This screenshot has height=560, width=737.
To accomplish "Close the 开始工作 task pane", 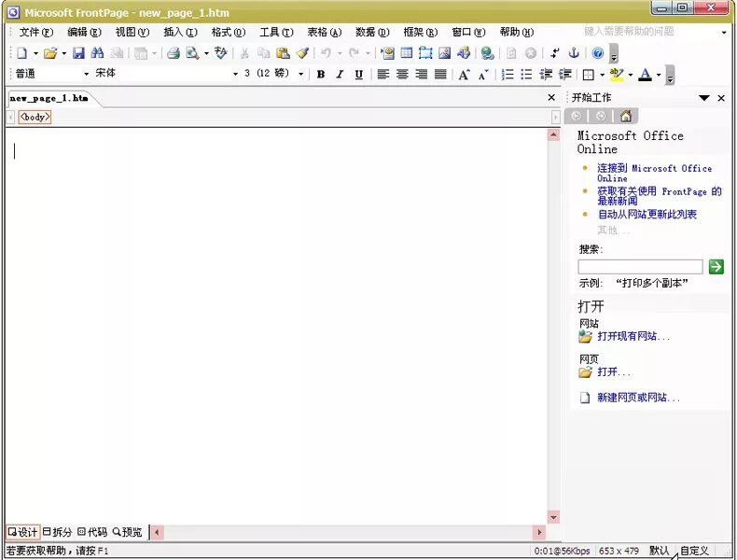I will 721,98.
